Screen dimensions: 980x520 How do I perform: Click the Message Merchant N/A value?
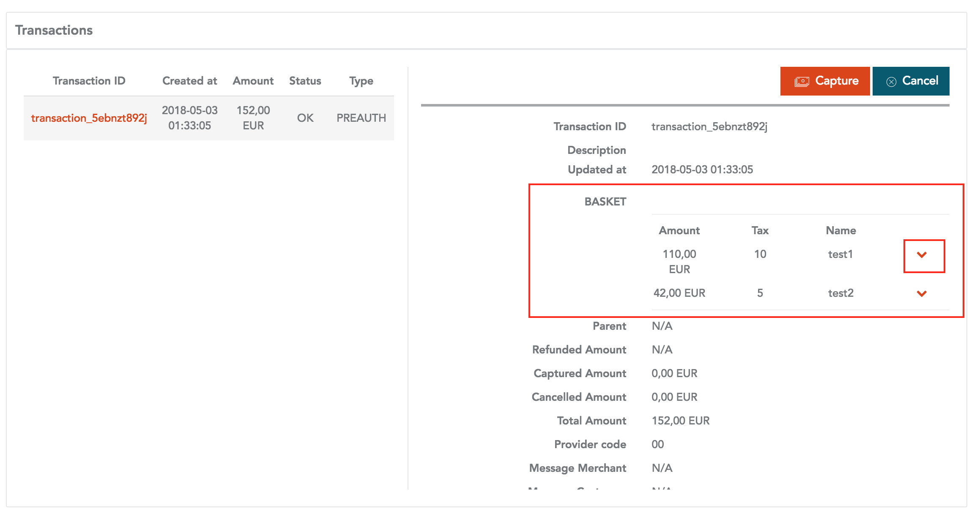pyautogui.click(x=662, y=468)
